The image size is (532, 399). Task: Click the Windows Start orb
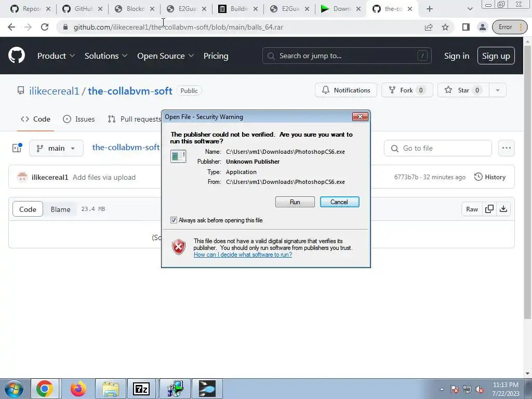(x=14, y=389)
